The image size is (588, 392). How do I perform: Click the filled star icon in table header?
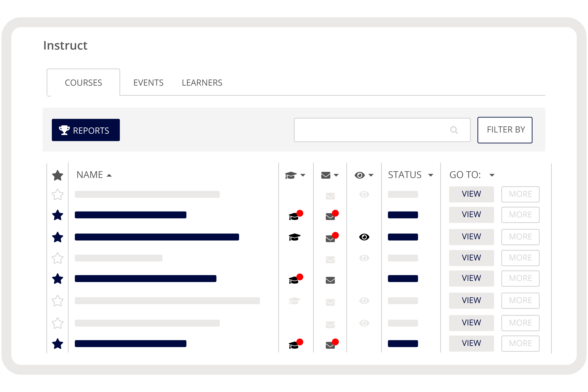point(58,175)
